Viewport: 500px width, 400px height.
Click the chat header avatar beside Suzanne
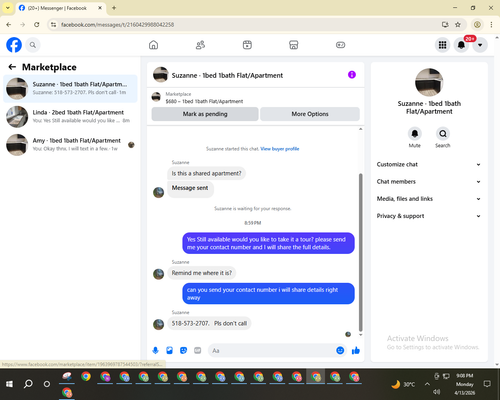pyautogui.click(x=160, y=75)
